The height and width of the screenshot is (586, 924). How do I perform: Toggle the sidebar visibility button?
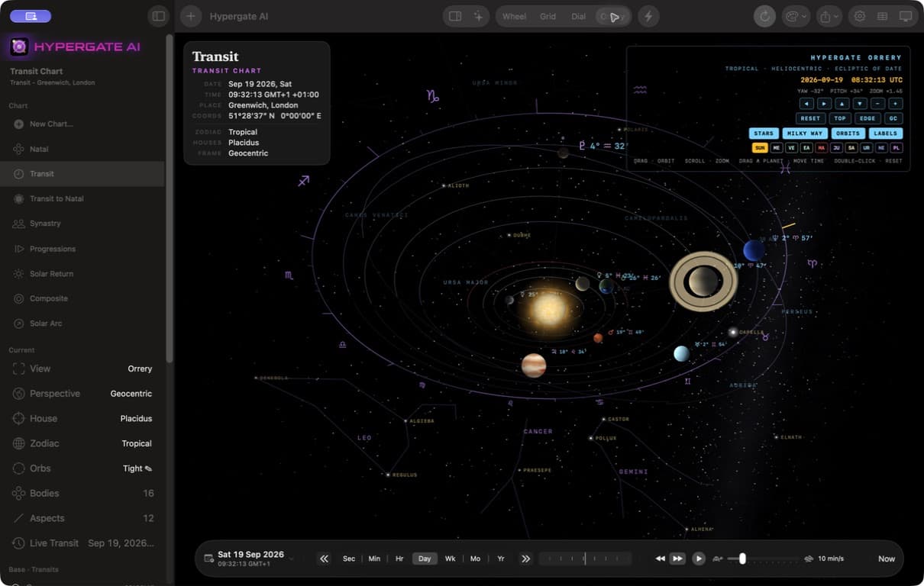158,16
